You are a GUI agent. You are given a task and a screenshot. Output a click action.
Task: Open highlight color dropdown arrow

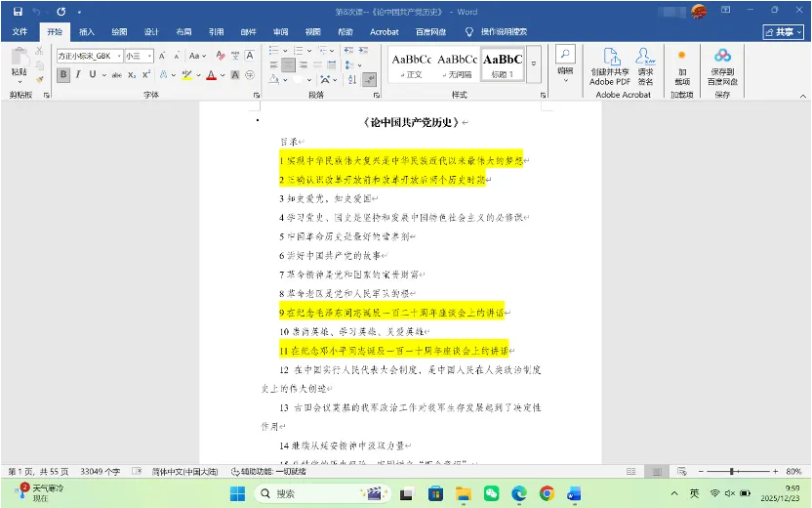198,75
